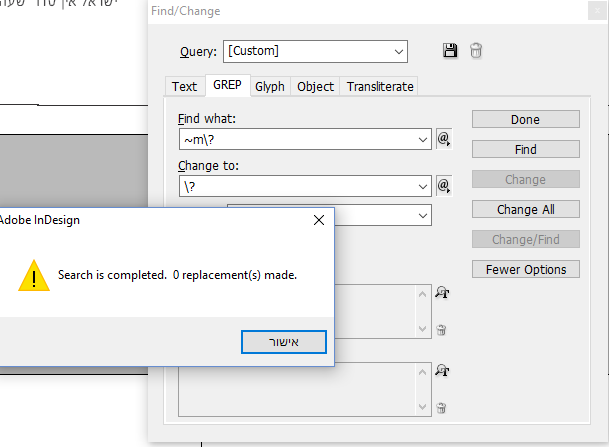Click the Find button
The height and width of the screenshot is (447, 609).
pyautogui.click(x=525, y=149)
